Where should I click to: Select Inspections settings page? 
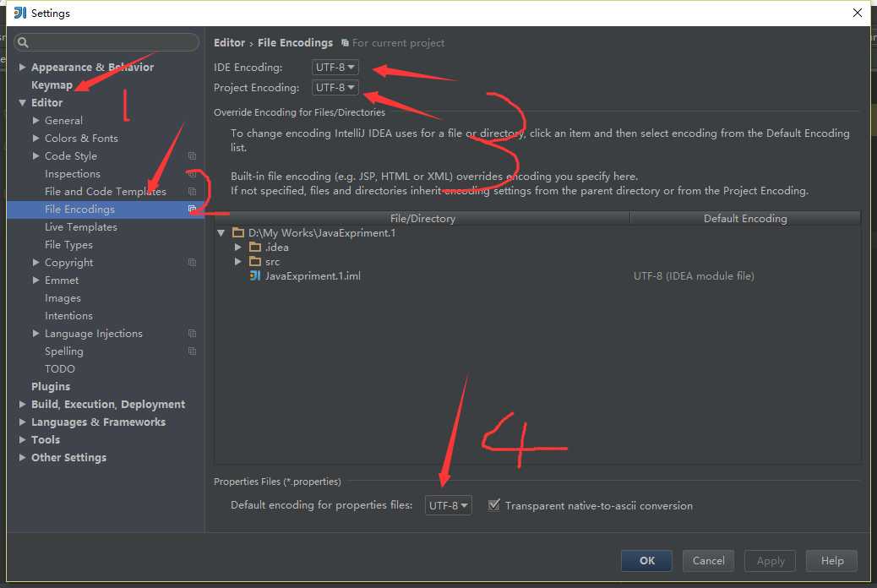(x=73, y=173)
